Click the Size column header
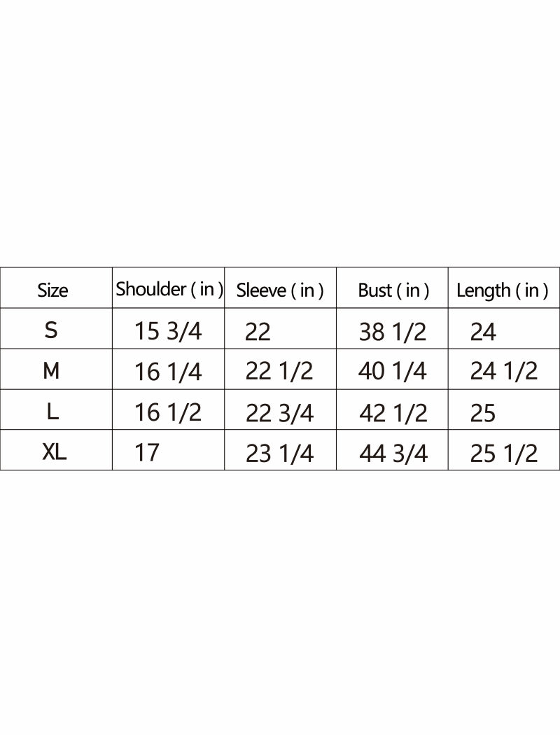Viewport: 560px width, 735px height. [53, 290]
